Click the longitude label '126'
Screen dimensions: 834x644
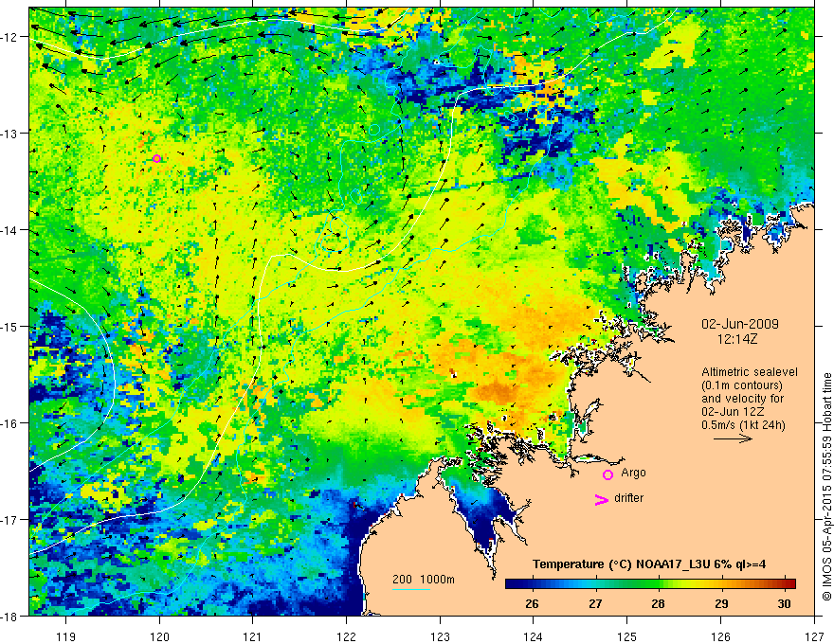(x=720, y=636)
